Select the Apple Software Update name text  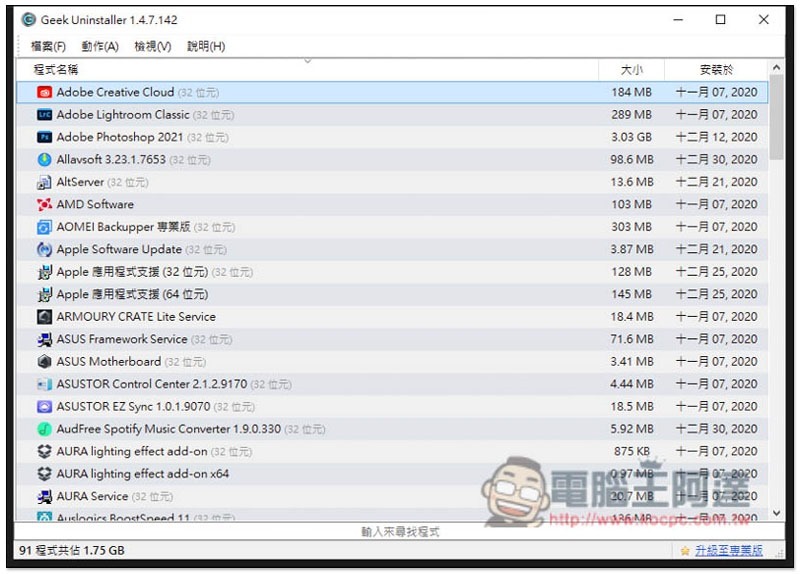pyautogui.click(x=119, y=249)
